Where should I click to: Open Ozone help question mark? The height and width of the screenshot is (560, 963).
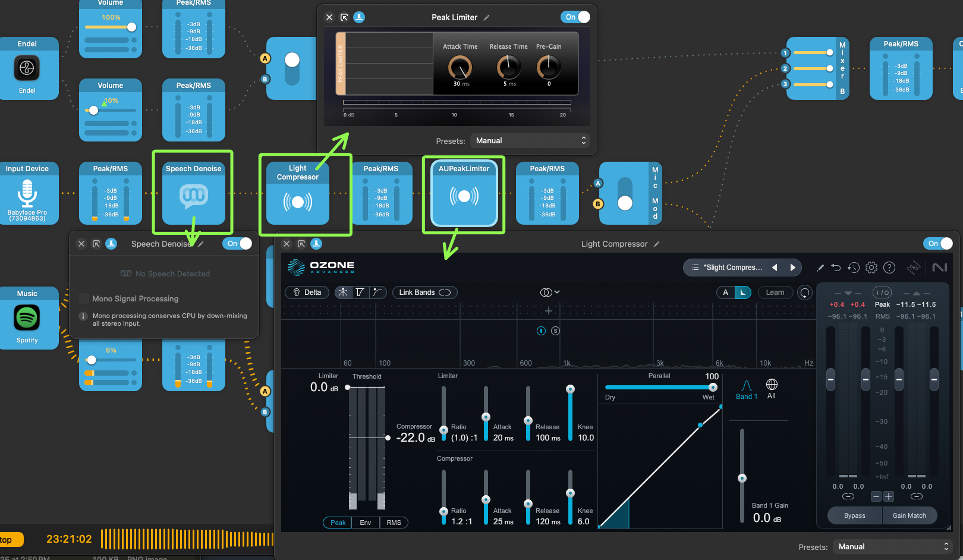pyautogui.click(x=889, y=268)
